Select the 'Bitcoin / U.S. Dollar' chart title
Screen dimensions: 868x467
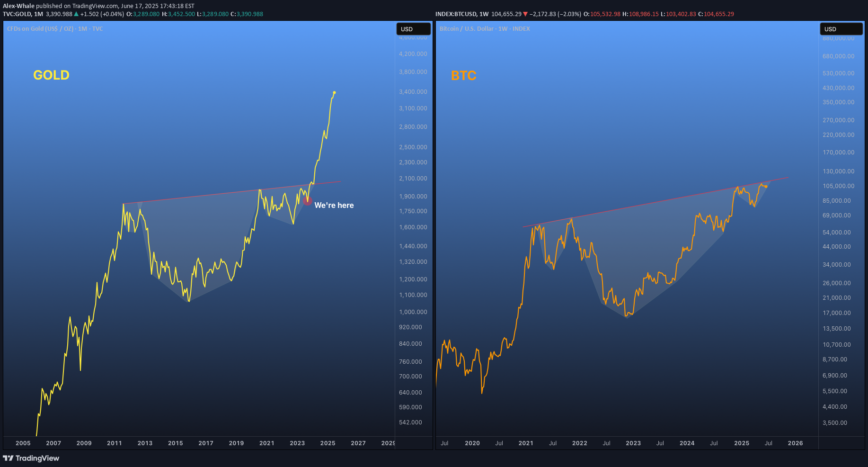click(x=485, y=29)
